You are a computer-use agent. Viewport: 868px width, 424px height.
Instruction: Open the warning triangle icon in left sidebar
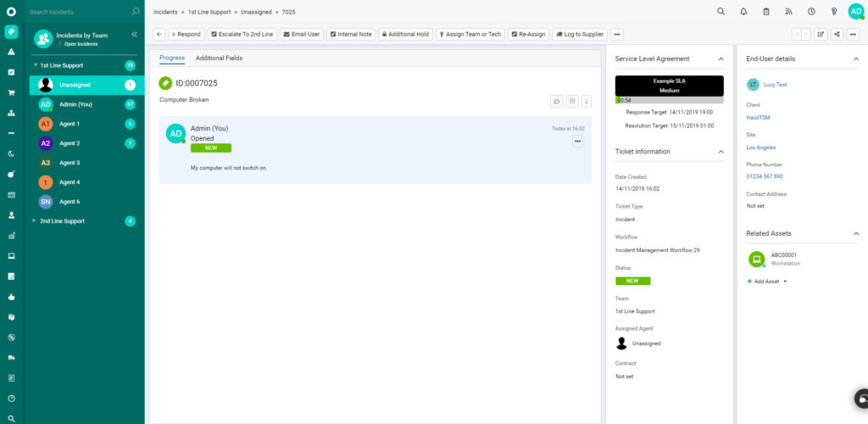click(11, 52)
